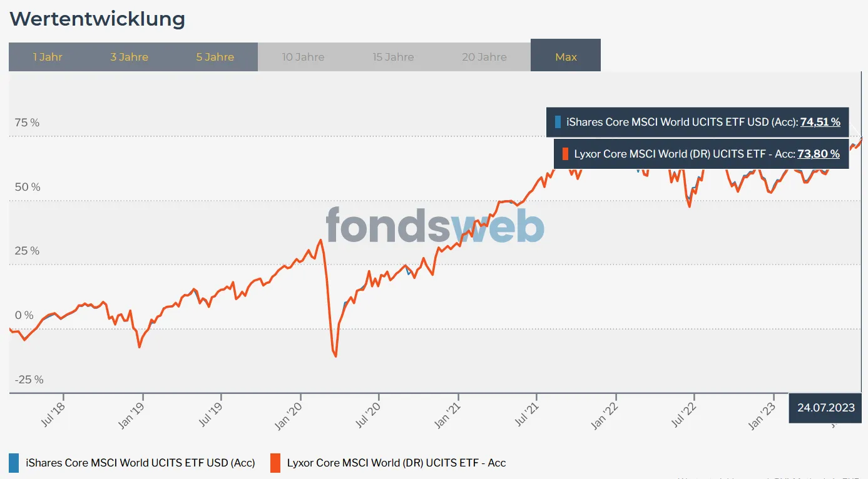Toggle Lyxor Core MSCI World legend label
Screen dimensions: 868x479
pyautogui.click(x=397, y=463)
